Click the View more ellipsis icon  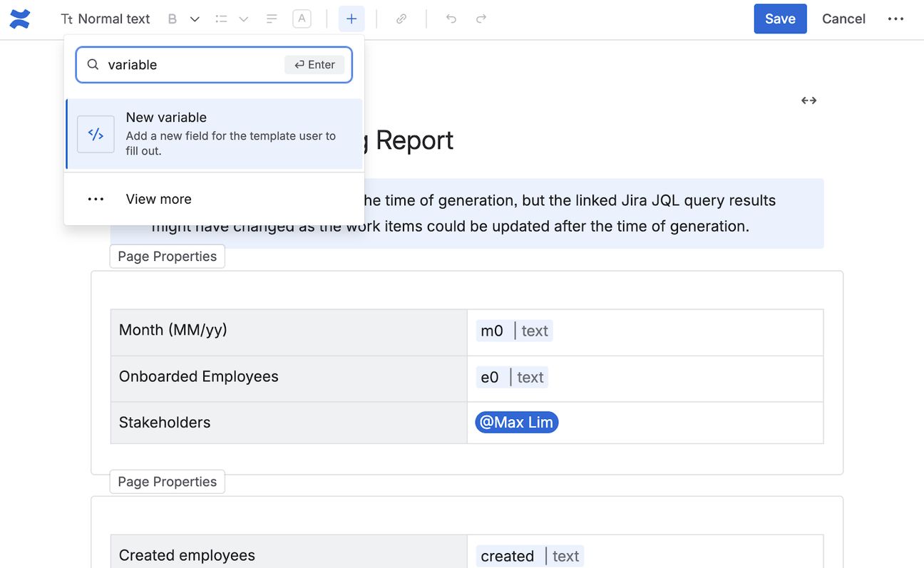[x=96, y=199]
